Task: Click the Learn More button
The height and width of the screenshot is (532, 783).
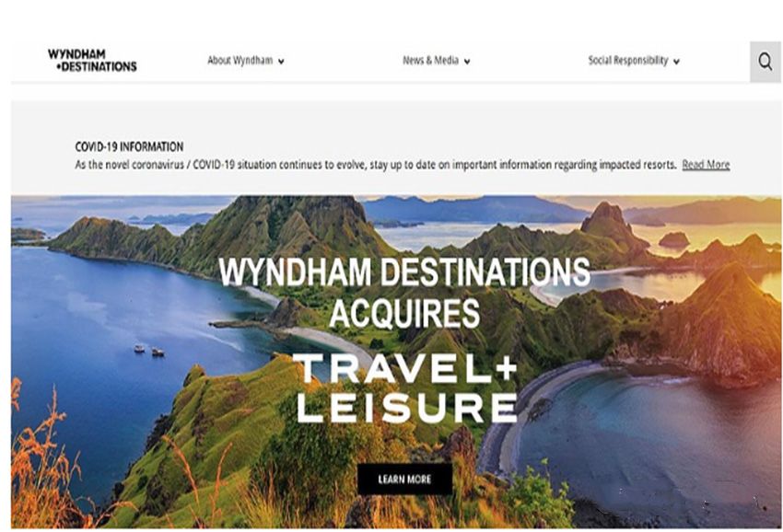Action: (x=405, y=480)
